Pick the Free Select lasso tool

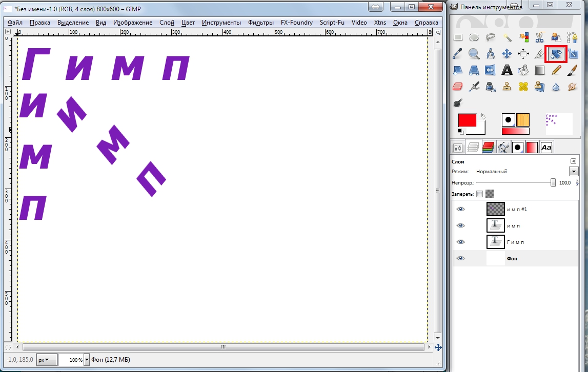point(491,37)
